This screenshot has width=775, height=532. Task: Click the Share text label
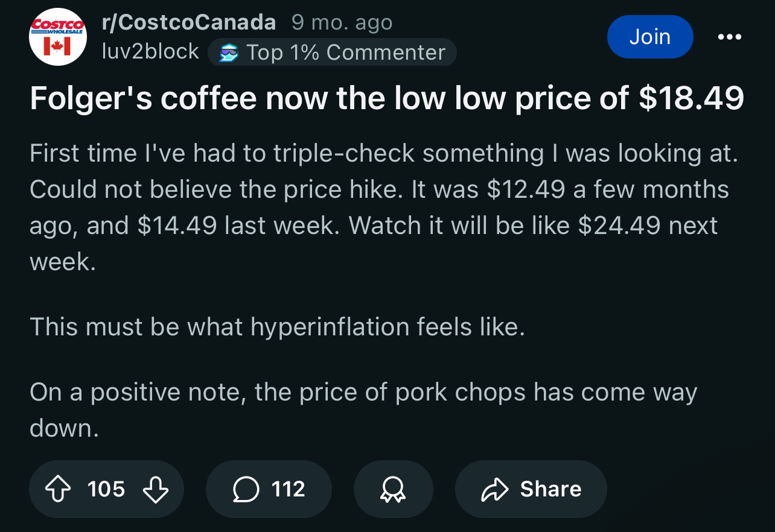tap(550, 489)
